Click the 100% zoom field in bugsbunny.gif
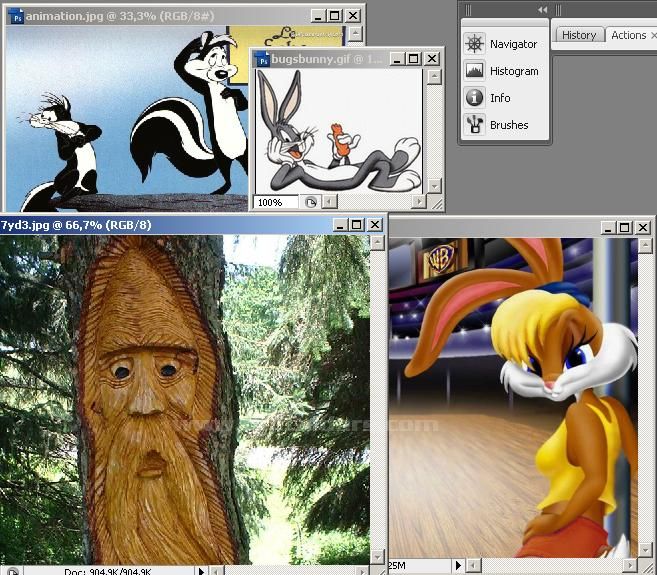Image resolution: width=657 pixels, height=575 pixels. 275,202
